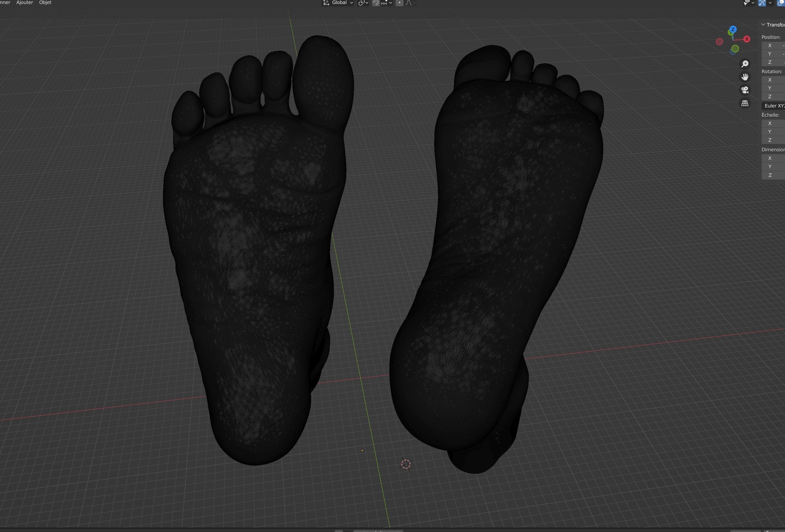Click the Rotation Y field
Screen dimensions: 785x532
point(773,88)
